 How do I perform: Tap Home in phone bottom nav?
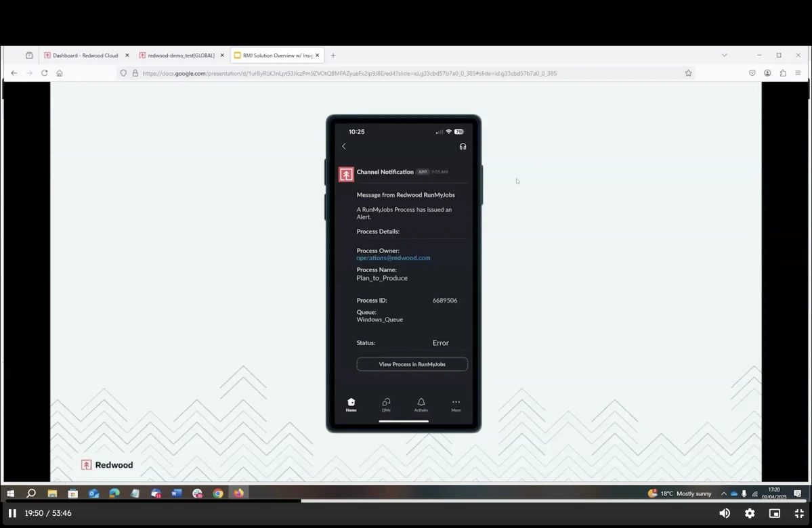351,405
